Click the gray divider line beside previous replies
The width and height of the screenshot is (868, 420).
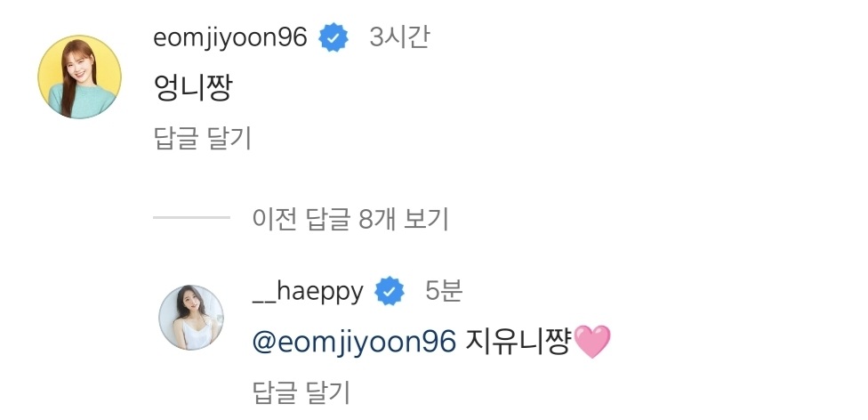[191, 218]
